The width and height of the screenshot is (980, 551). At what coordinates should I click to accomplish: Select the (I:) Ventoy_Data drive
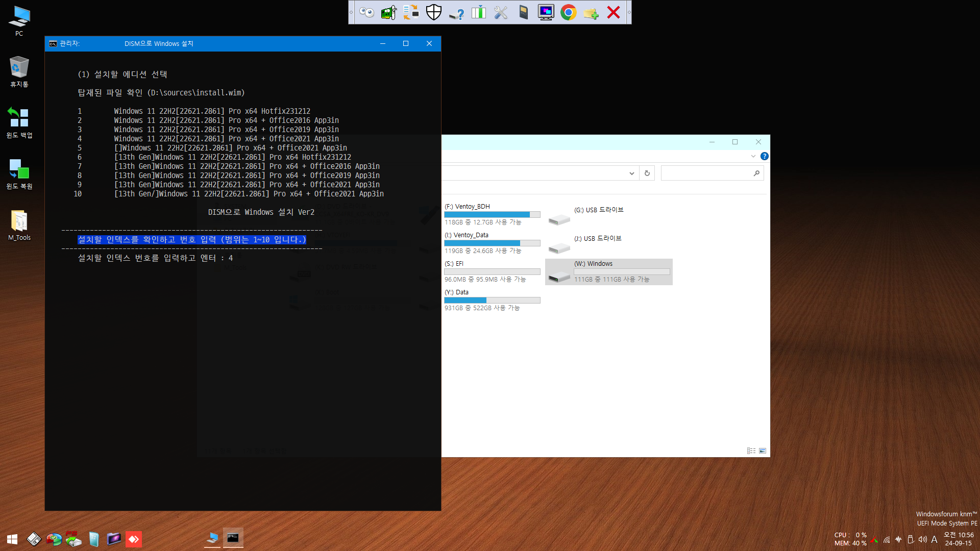point(492,243)
